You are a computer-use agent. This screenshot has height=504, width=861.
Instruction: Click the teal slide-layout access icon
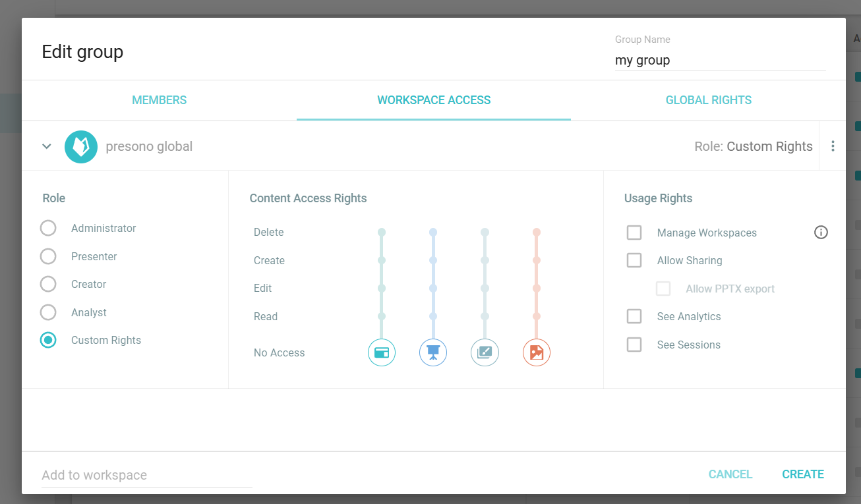pyautogui.click(x=381, y=352)
